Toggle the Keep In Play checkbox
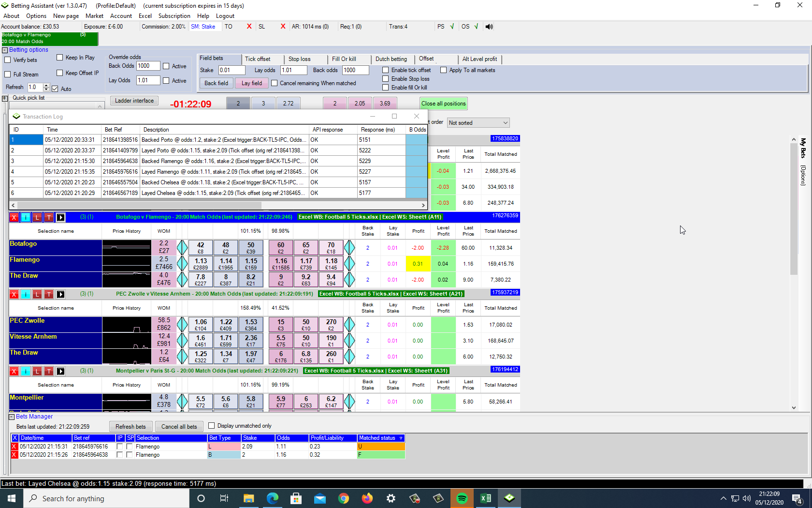812x508 pixels. [x=60, y=58]
